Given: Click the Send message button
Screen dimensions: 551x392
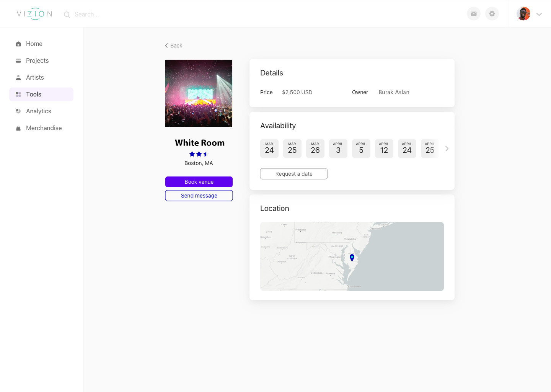Looking at the screenshot, I should pyautogui.click(x=199, y=196).
